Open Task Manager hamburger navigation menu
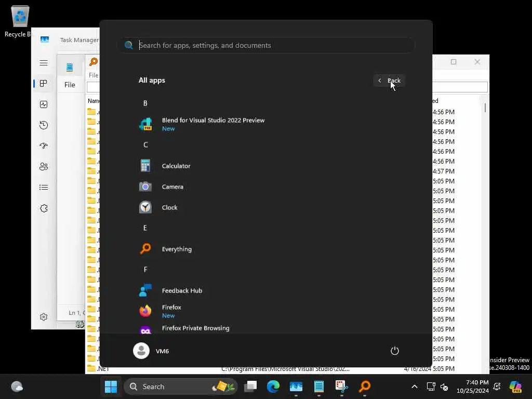The height and width of the screenshot is (399, 532). pyautogui.click(x=44, y=63)
